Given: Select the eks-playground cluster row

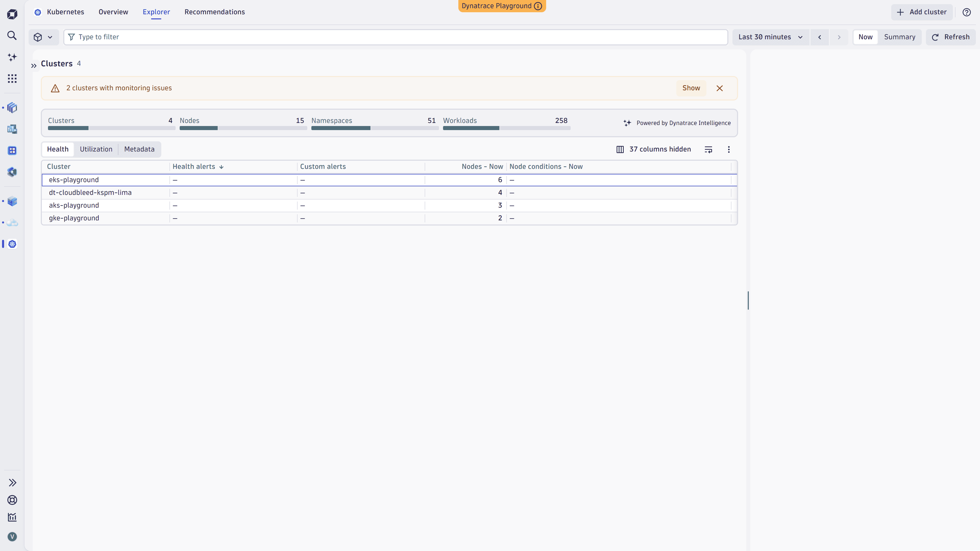Looking at the screenshot, I should [389, 180].
